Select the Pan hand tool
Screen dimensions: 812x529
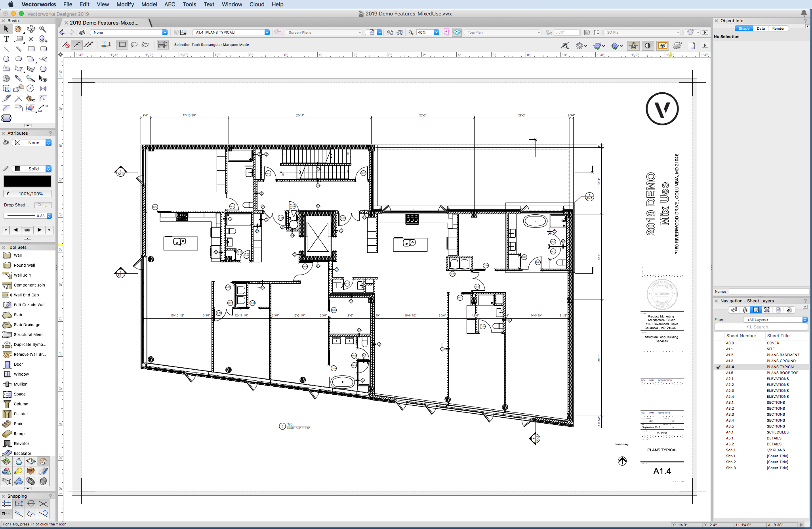(x=18, y=29)
